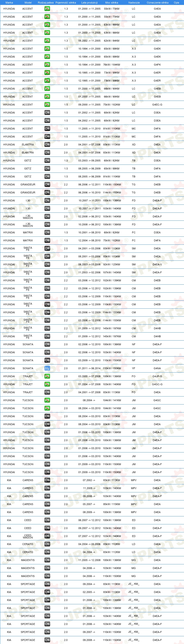Select engine code G4JP-G cell
This screenshot has width=184, height=644.
[x=157, y=376]
